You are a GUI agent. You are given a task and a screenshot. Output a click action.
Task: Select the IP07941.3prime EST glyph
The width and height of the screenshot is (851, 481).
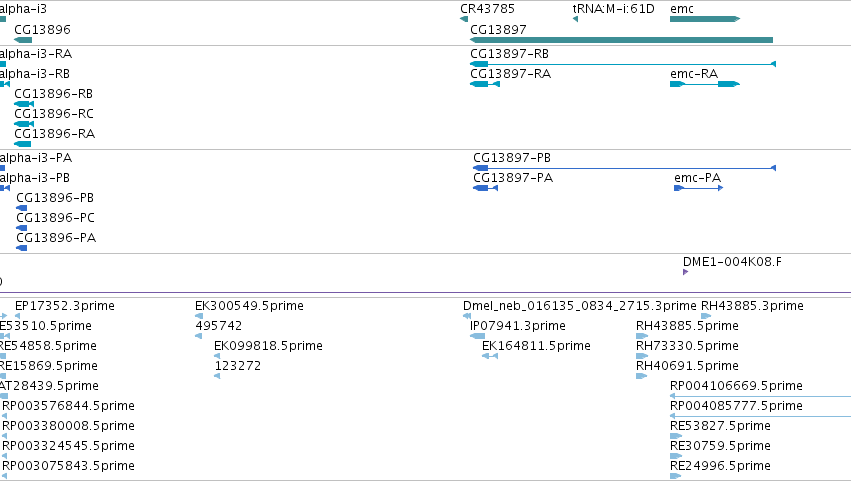pyautogui.click(x=478, y=336)
